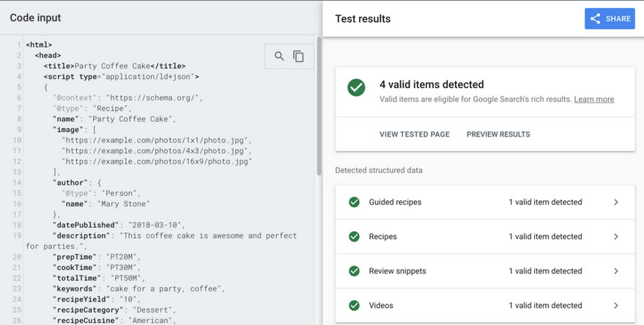Screen dimensions: 644x325
Task: Click the search icon in code editor
Action: click(279, 56)
